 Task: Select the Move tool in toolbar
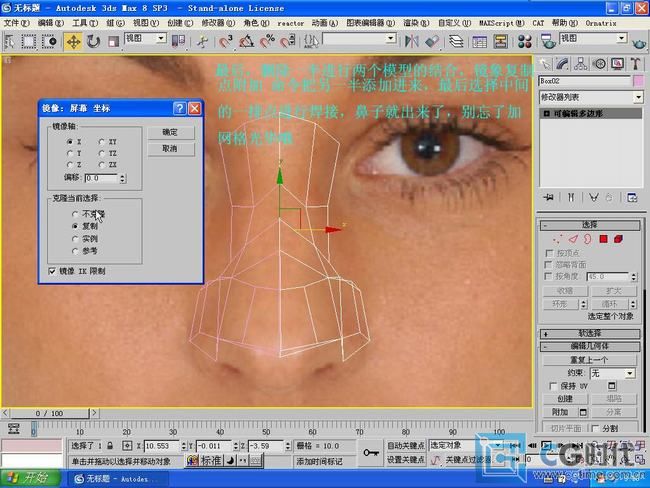(73, 41)
